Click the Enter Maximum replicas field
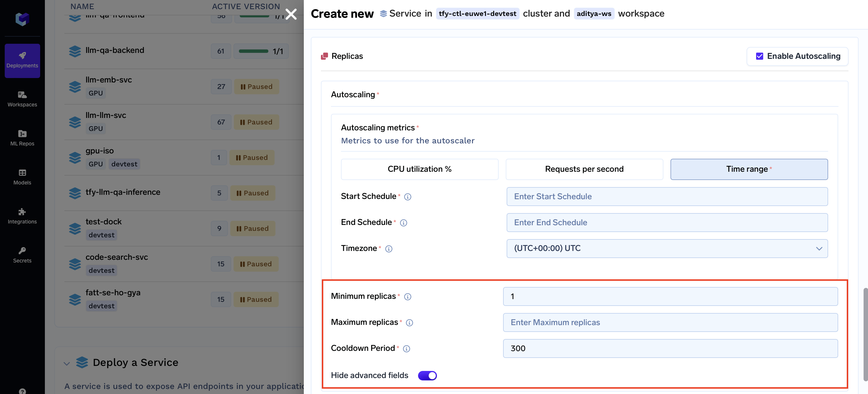Viewport: 868px width, 394px height. pos(670,322)
